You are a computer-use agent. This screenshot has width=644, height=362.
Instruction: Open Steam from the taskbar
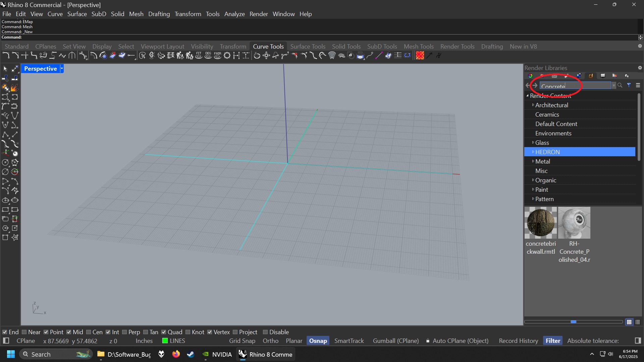click(191, 354)
